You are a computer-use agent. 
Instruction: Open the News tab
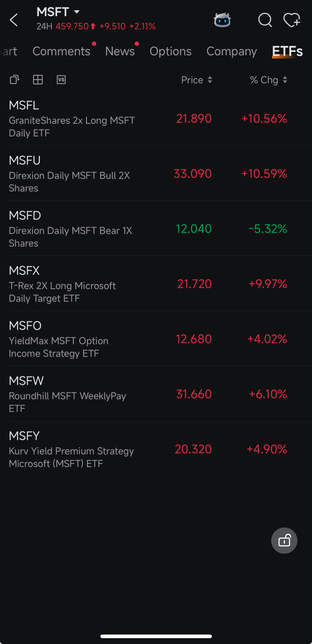(120, 51)
